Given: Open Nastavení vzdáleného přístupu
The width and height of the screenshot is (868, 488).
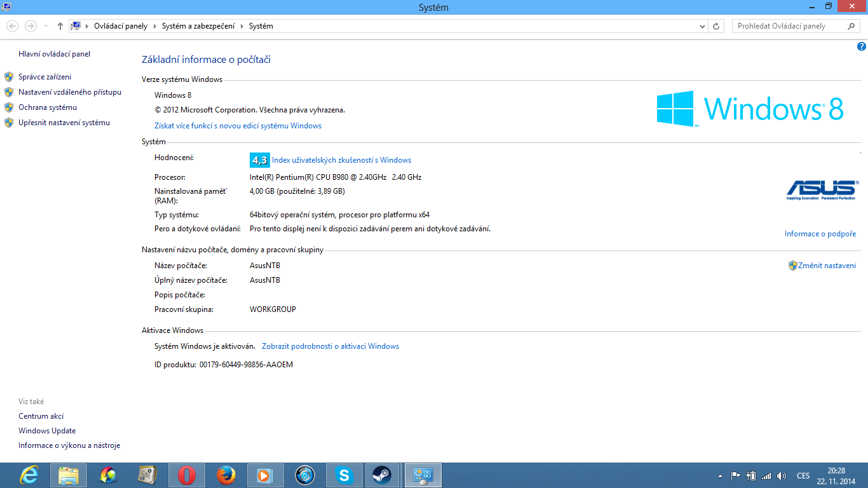Looking at the screenshot, I should [70, 92].
